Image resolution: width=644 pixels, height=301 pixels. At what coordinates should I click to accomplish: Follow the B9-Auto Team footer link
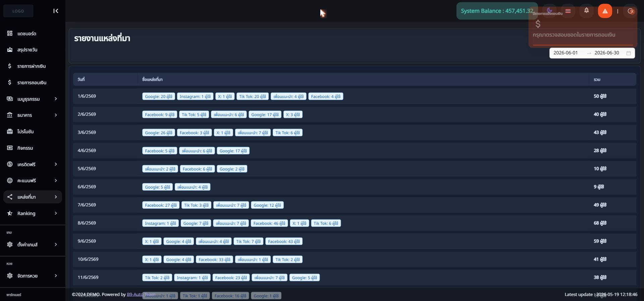click(x=141, y=294)
